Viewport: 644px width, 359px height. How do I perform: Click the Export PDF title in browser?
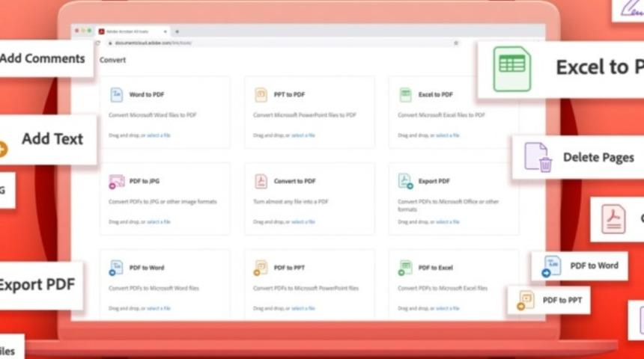point(434,181)
